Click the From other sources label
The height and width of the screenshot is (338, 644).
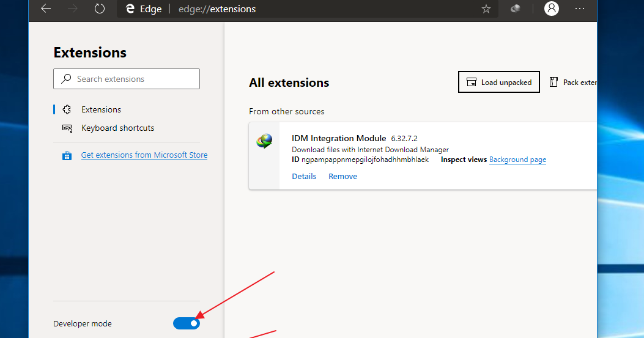pyautogui.click(x=287, y=112)
